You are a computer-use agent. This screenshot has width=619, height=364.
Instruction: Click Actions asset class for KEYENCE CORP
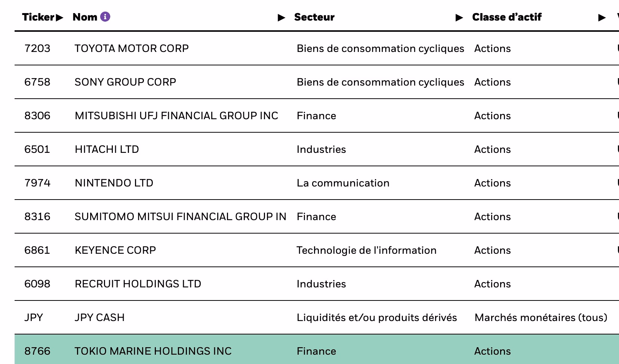pyautogui.click(x=492, y=250)
